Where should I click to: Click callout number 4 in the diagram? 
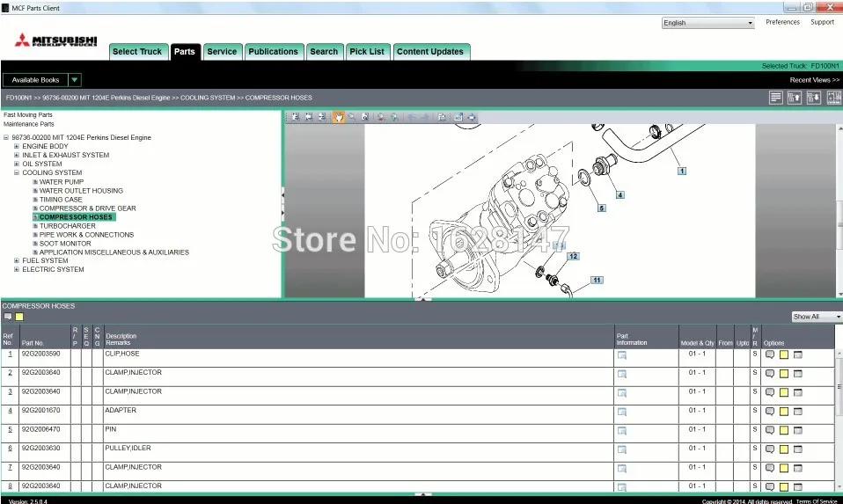pyautogui.click(x=619, y=194)
